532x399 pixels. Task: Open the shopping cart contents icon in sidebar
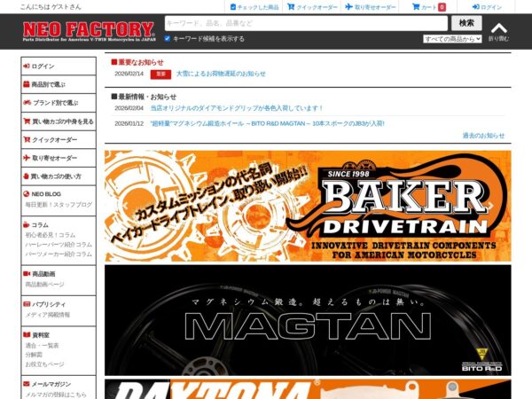27,121
